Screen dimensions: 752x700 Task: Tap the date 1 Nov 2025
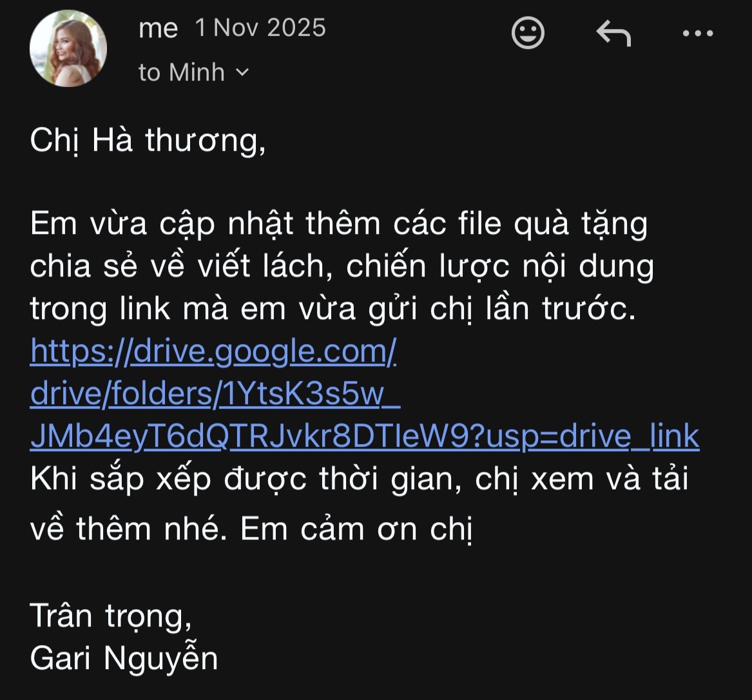(x=260, y=28)
